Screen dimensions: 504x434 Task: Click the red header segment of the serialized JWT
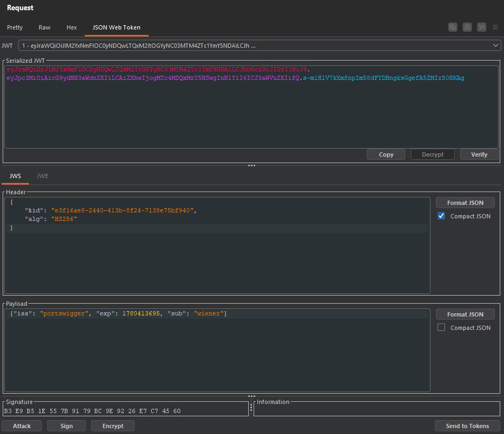tap(157, 70)
